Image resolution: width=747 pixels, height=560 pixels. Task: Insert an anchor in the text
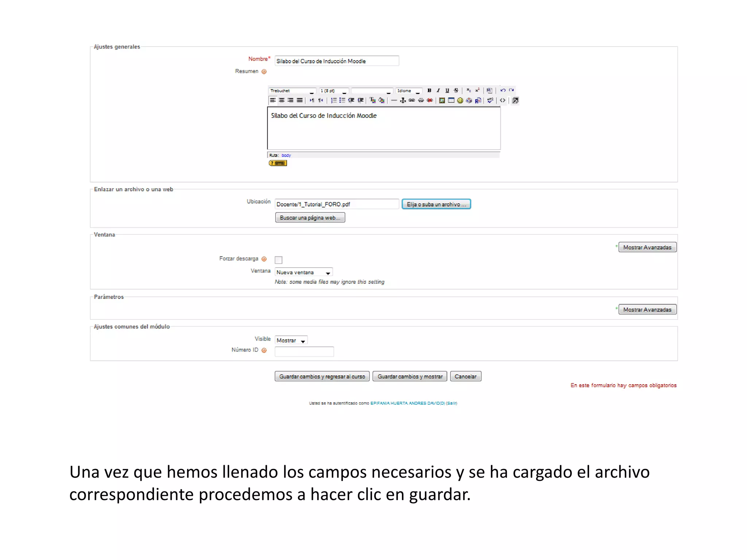[403, 100]
